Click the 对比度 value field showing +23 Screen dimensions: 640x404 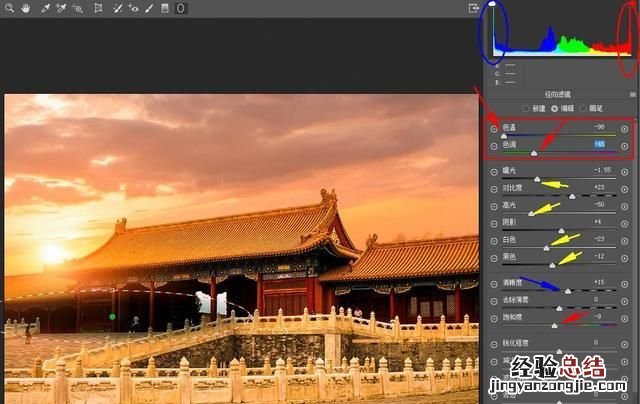pos(599,187)
